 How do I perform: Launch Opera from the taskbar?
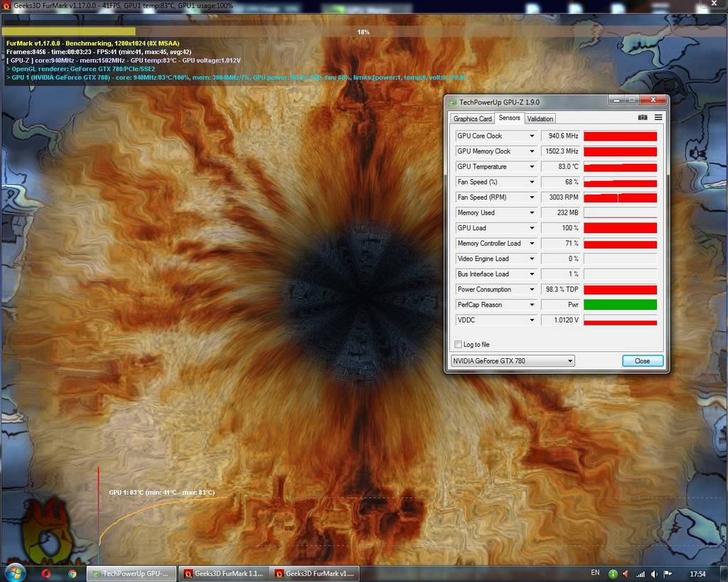point(45,573)
